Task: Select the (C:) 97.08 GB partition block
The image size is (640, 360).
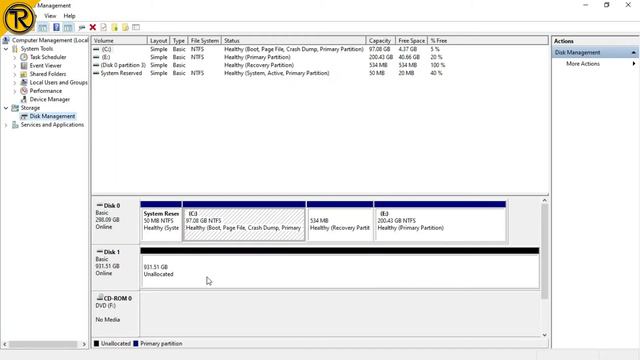Action: pyautogui.click(x=244, y=224)
